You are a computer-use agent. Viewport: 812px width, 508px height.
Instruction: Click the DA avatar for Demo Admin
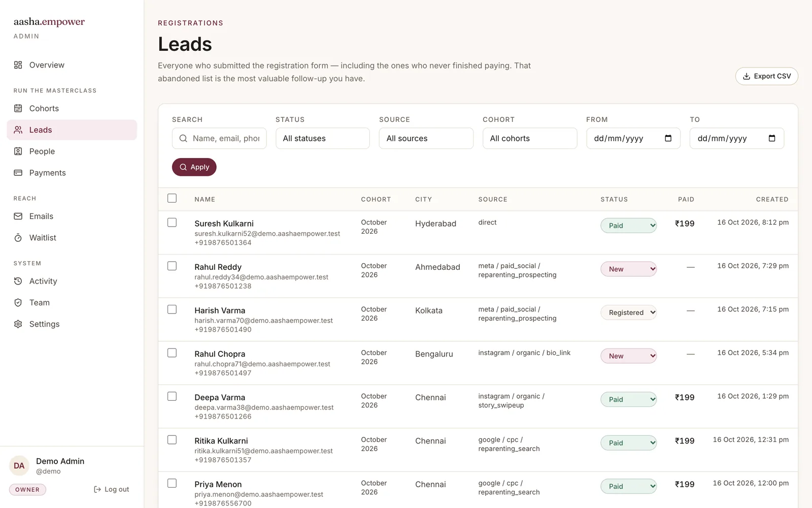click(x=19, y=466)
